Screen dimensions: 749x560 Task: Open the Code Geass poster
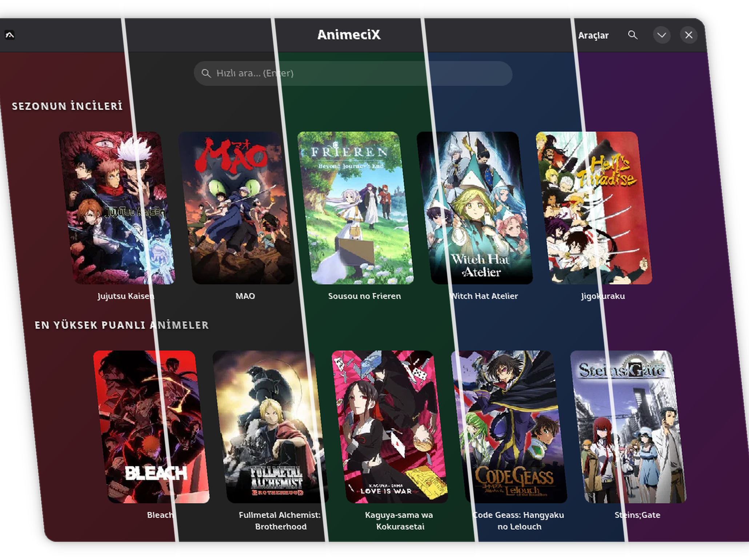[x=509, y=427]
